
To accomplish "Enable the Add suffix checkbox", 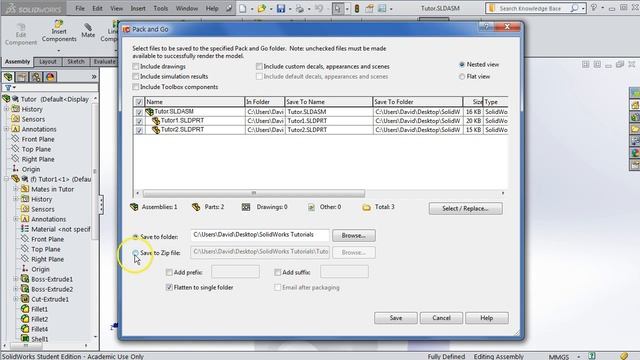I will [278, 272].
